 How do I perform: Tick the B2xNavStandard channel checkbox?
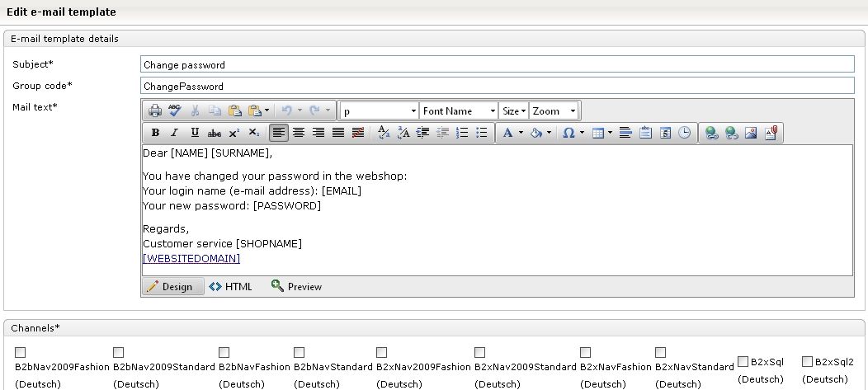(660, 352)
